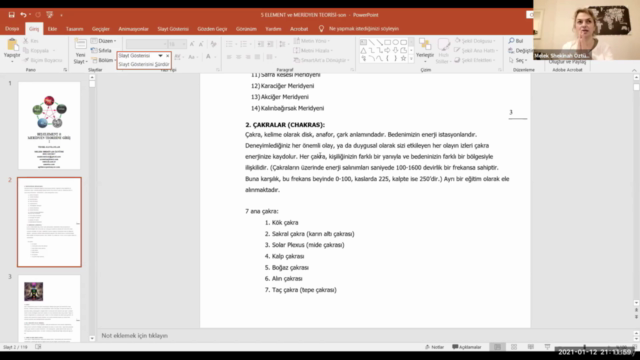Select slide 1 thumbnail
This screenshot has width=640, height=360.
[x=49, y=126]
